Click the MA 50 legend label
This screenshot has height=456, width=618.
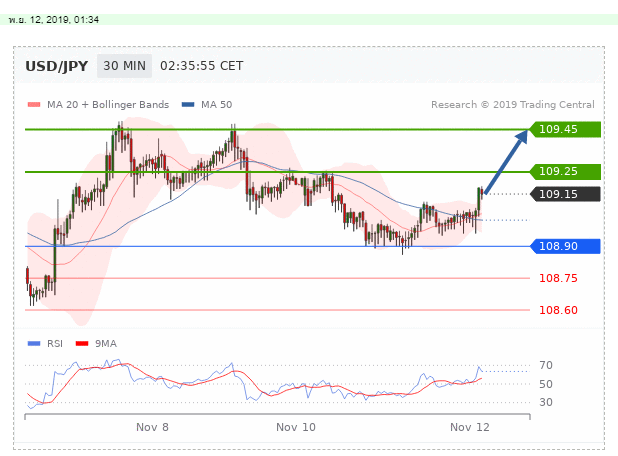pyautogui.click(x=216, y=105)
